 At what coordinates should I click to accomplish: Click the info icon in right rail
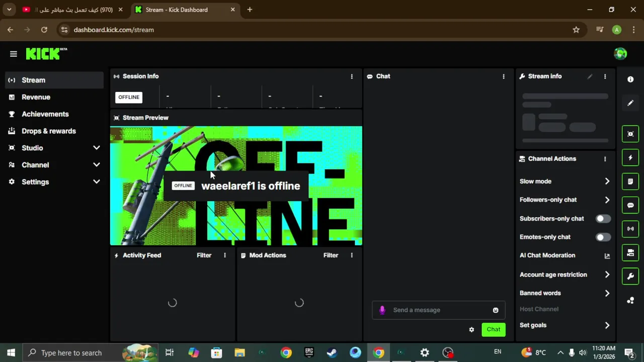630,79
